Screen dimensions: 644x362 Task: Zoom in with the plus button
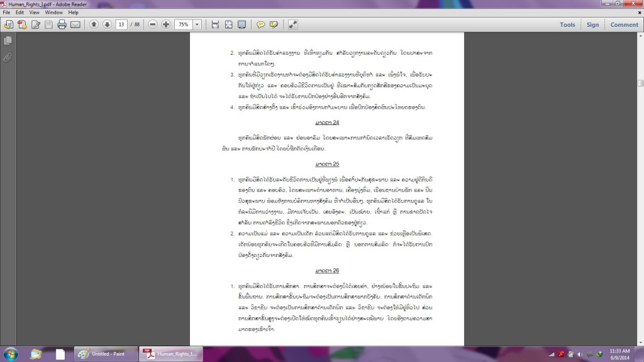click(x=166, y=25)
